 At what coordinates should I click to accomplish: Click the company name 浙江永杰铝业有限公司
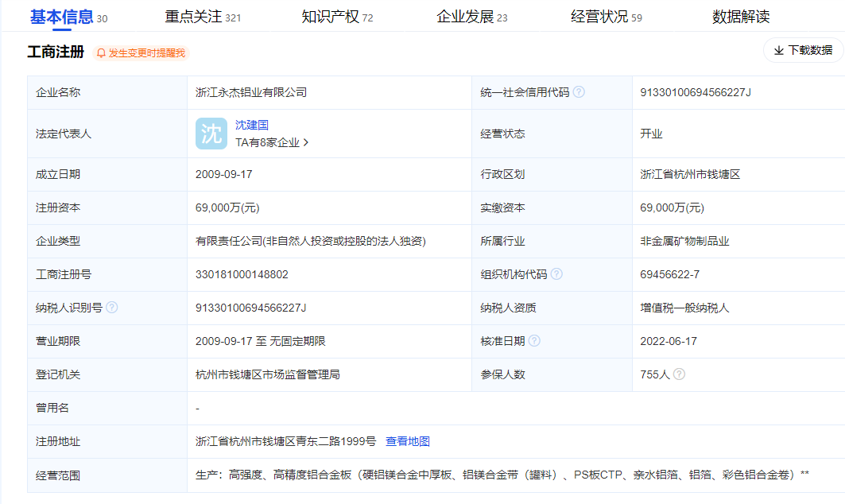[x=251, y=92]
